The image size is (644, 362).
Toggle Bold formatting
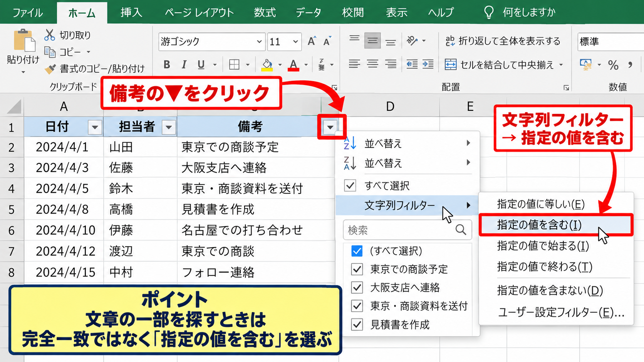point(167,65)
